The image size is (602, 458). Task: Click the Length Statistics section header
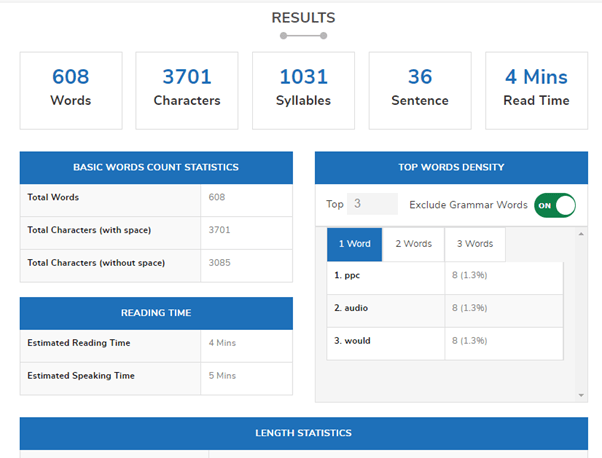pos(301,433)
